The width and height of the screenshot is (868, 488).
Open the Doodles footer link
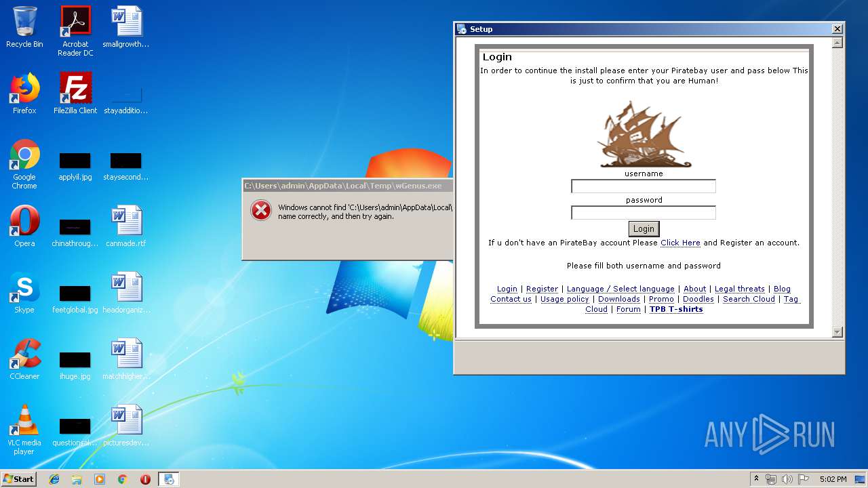(x=698, y=299)
